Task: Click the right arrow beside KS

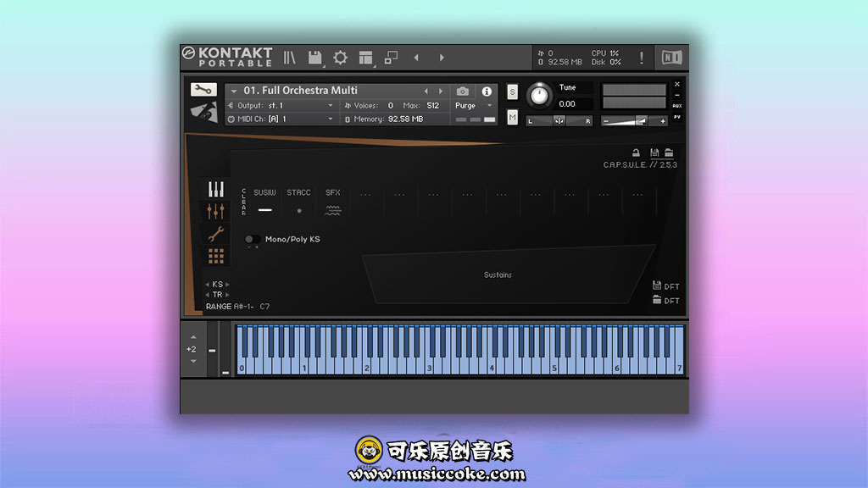Action: 227,285
